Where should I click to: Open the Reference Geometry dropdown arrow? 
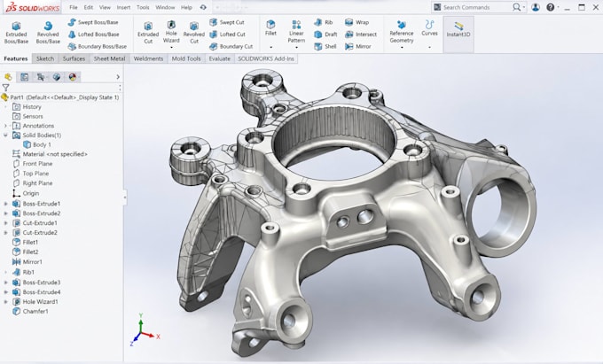pyautogui.click(x=402, y=48)
